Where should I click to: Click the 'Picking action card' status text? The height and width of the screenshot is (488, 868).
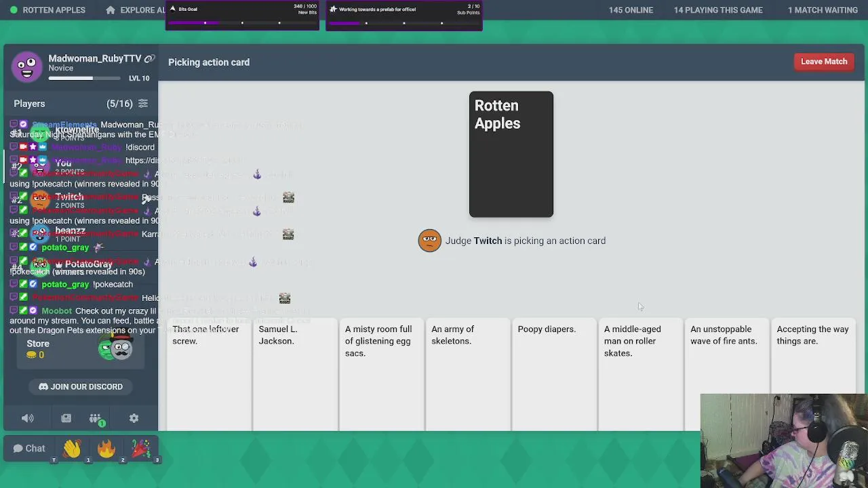[209, 62]
